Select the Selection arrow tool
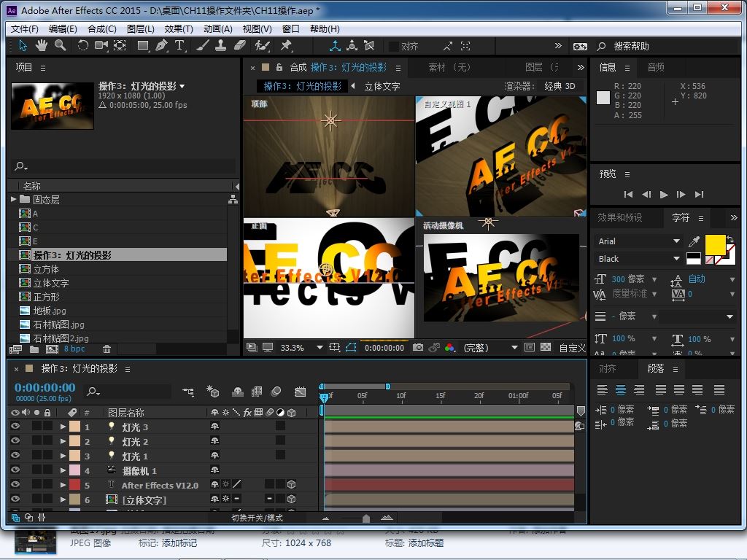This screenshot has width=747, height=560. [x=23, y=46]
